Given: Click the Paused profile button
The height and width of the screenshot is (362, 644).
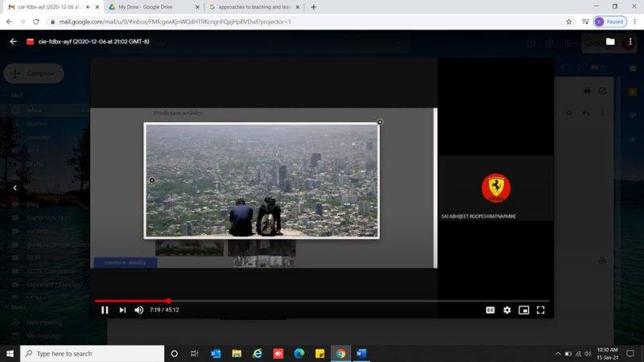Looking at the screenshot, I should (610, 22).
